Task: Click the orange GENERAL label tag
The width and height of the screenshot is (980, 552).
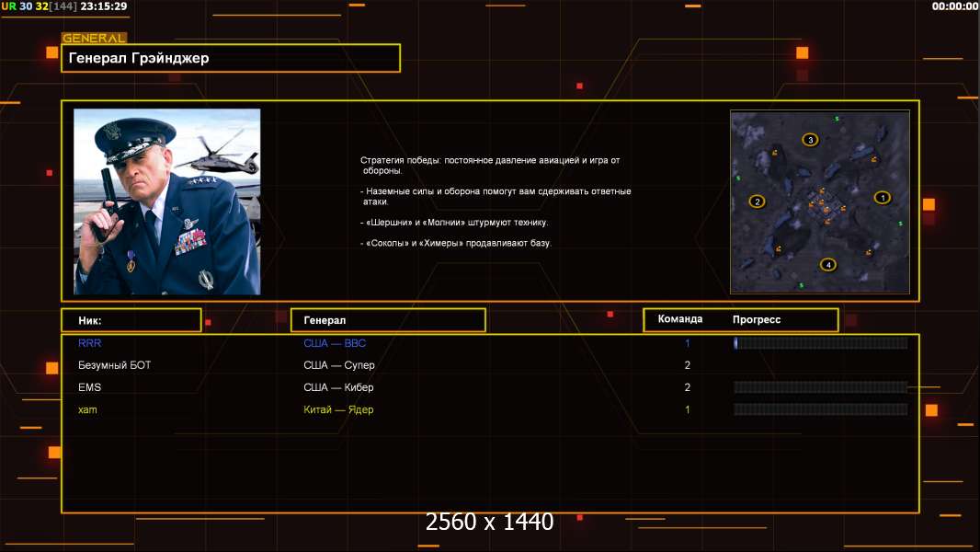Action: (x=94, y=39)
